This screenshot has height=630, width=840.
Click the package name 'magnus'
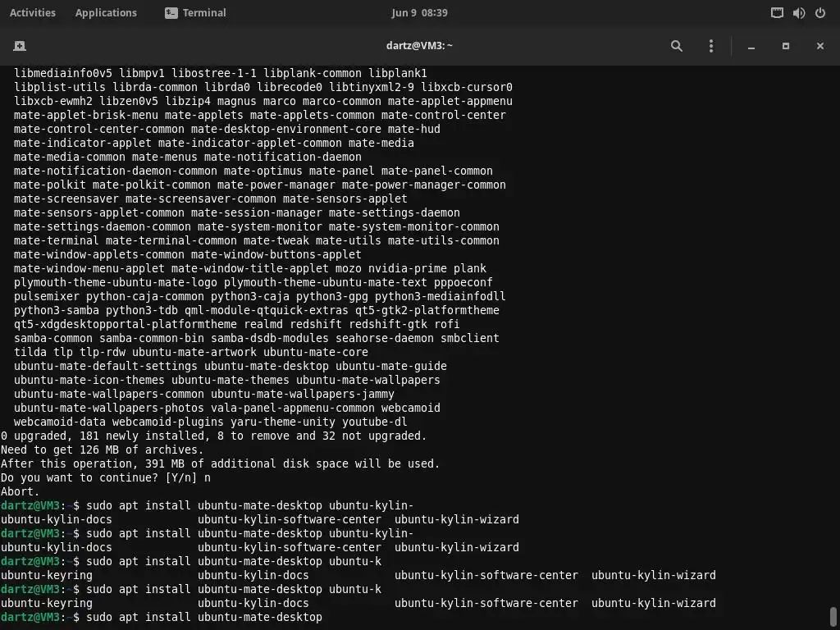click(x=237, y=102)
